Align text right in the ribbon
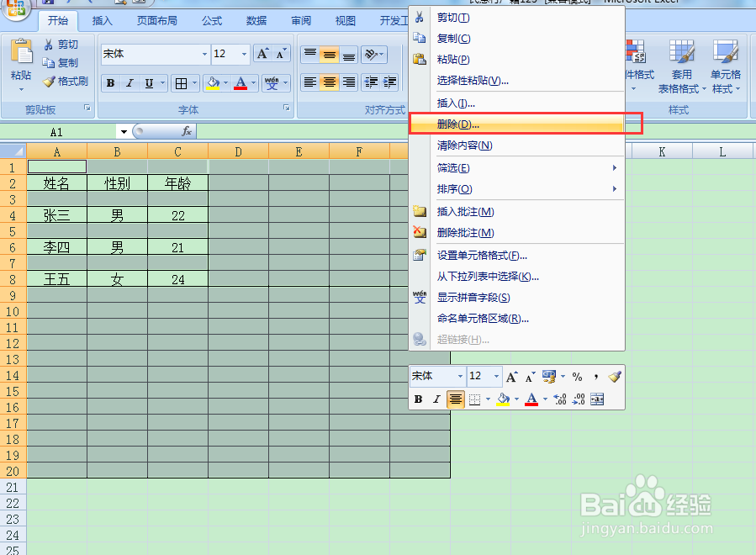756x555 pixels. click(349, 82)
